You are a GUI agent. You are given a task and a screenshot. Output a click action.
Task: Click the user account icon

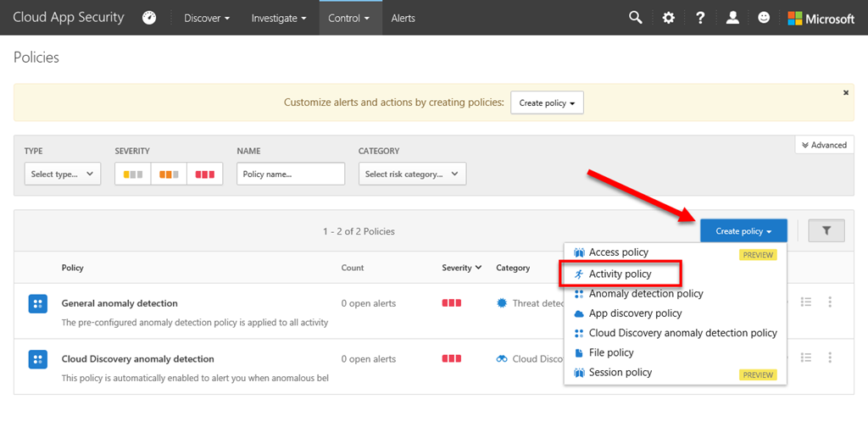[732, 18]
